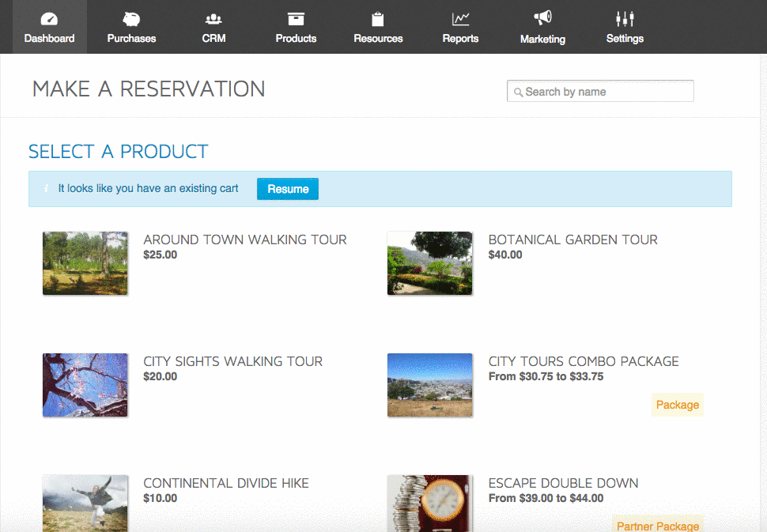Focus the Search by name field
The image size is (767, 532).
pos(600,91)
